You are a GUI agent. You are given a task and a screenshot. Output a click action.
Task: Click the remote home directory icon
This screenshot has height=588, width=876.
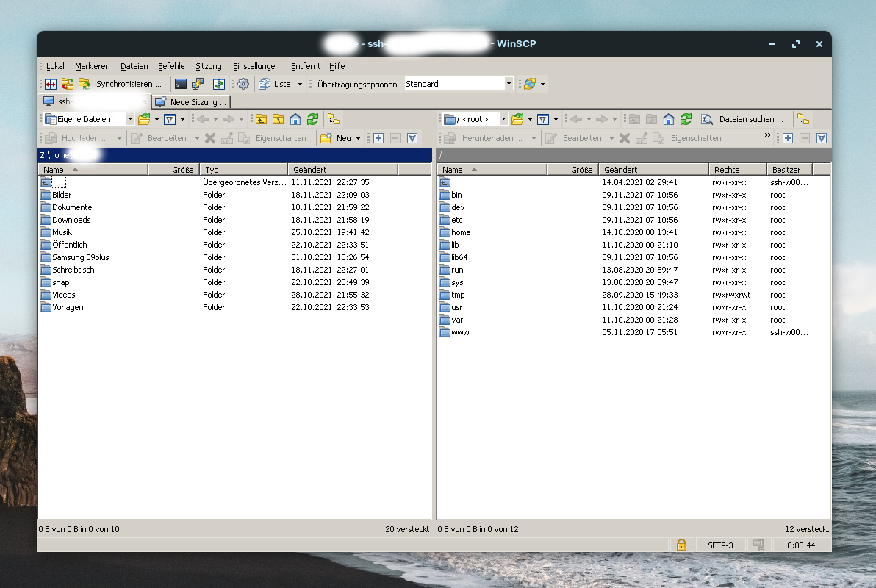[x=669, y=119]
